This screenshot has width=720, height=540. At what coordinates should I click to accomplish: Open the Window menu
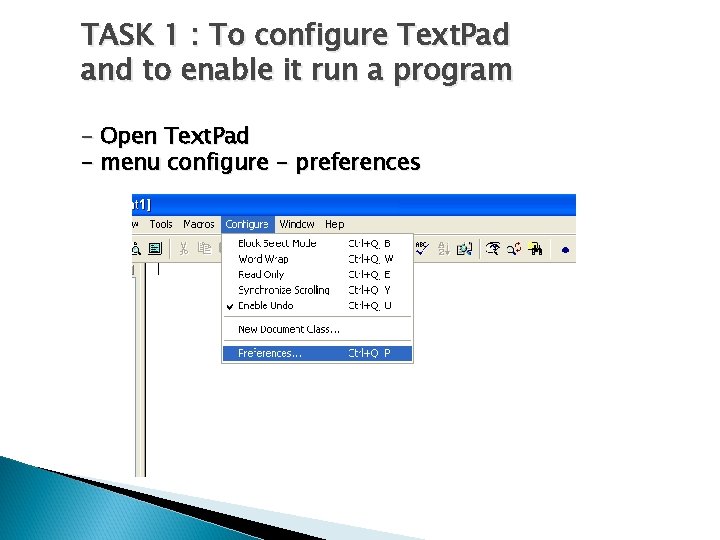pos(297,224)
